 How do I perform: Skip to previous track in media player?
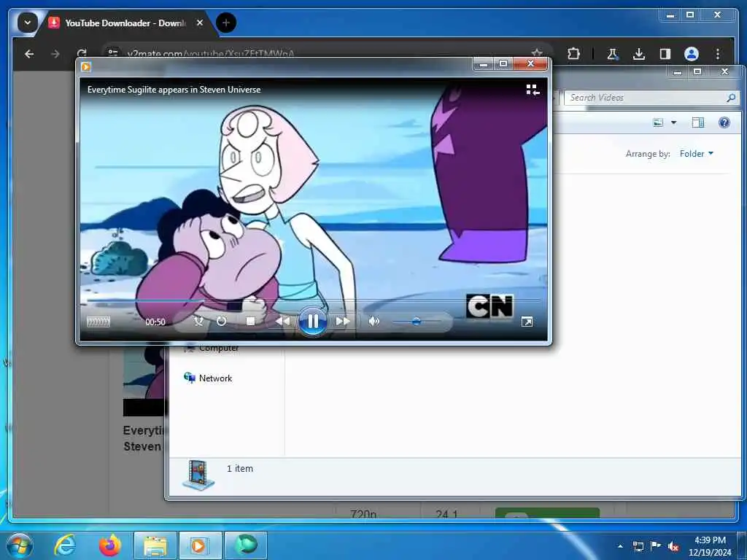[282, 322]
